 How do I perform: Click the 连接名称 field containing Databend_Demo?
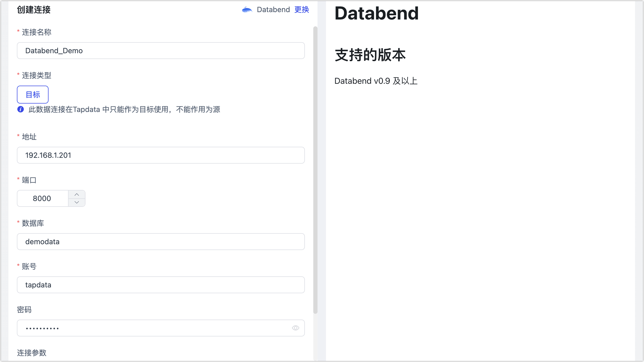pos(161,51)
